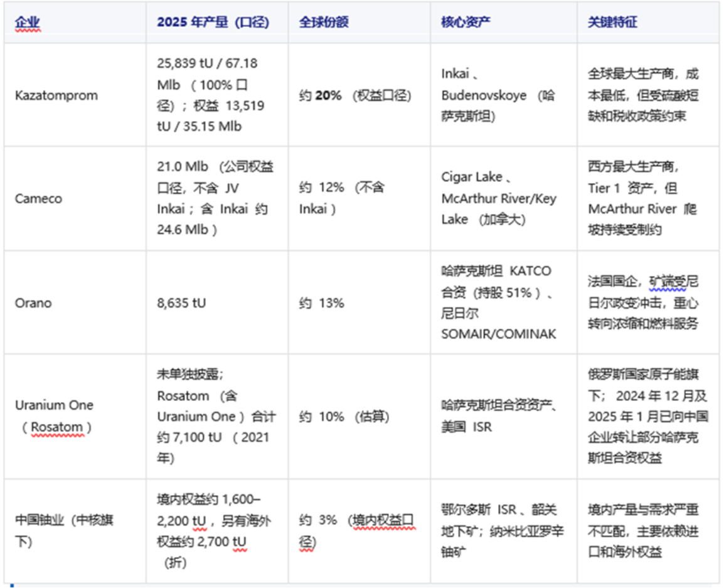This screenshot has height=588, width=724.
Task: Click the "Cameco" company cell
Action: (75, 199)
